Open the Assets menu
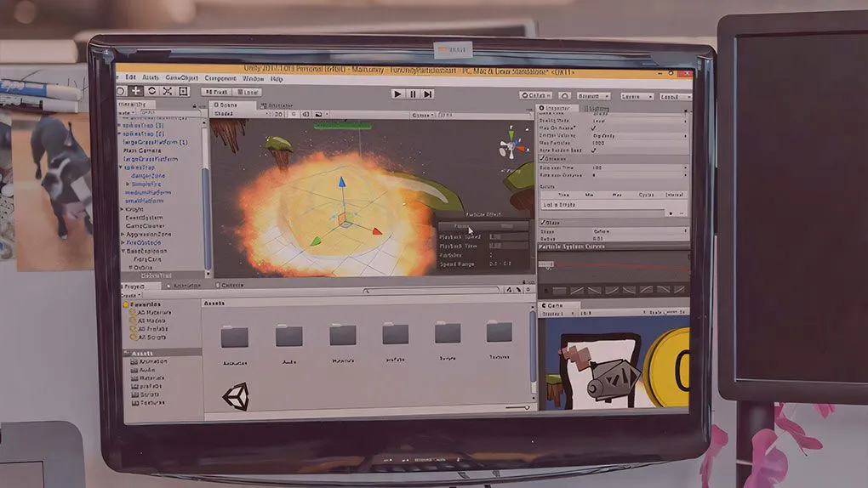The width and height of the screenshot is (868, 488). pos(151,77)
